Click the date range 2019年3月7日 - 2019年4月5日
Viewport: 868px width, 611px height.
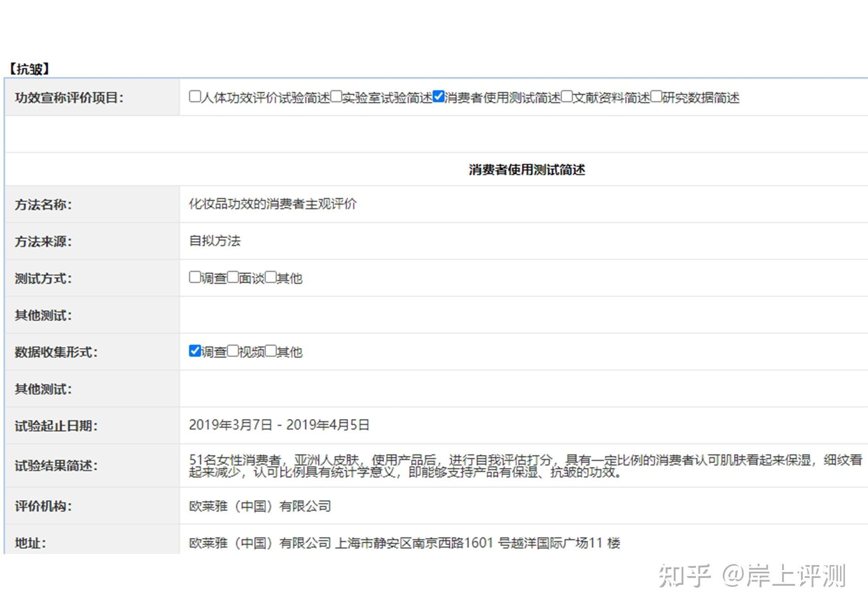(279, 425)
